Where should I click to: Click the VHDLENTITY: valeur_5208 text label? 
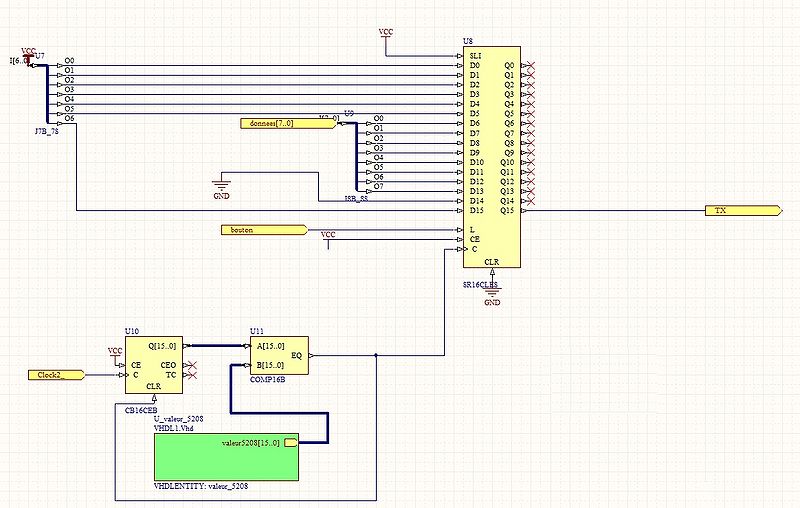point(200,486)
